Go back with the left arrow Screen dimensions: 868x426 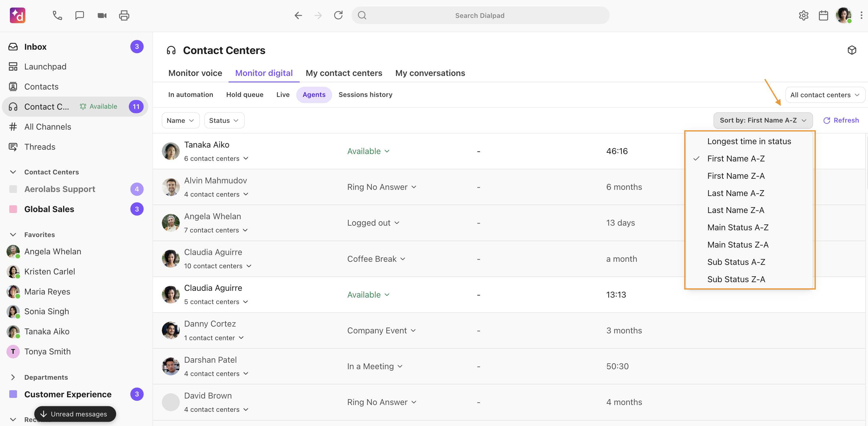pos(298,15)
